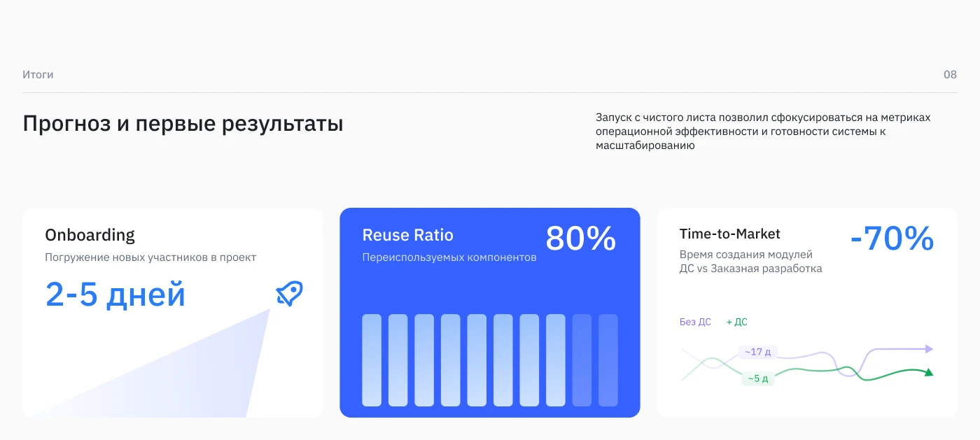Select the 'Итоги' section label

point(38,74)
